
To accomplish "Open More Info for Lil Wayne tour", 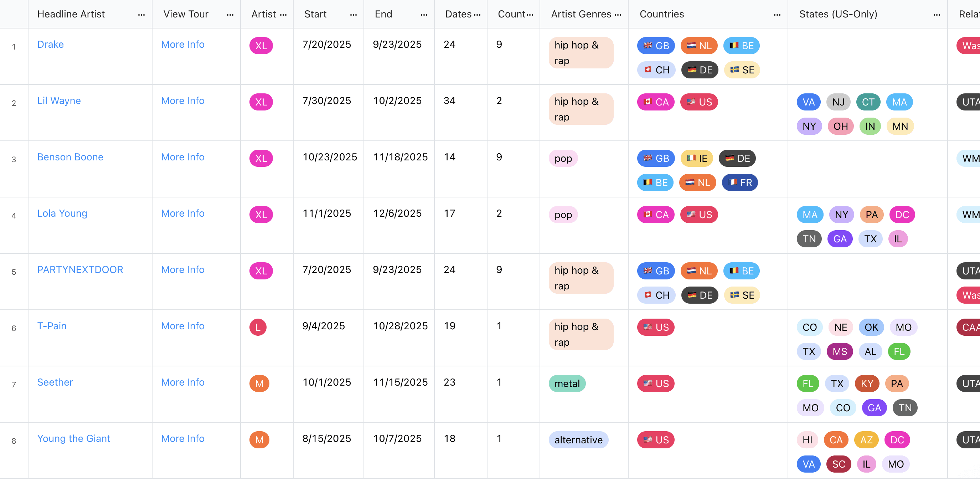I will [182, 101].
